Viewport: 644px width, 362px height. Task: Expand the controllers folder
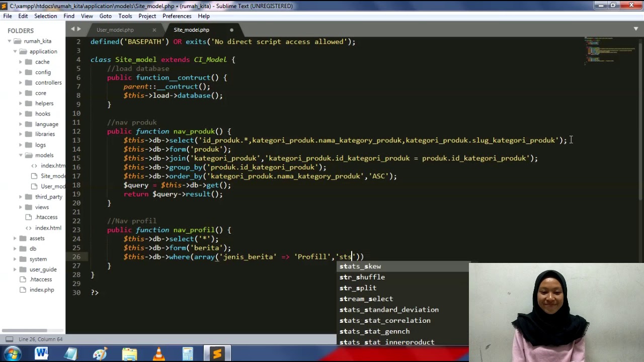coord(21,82)
